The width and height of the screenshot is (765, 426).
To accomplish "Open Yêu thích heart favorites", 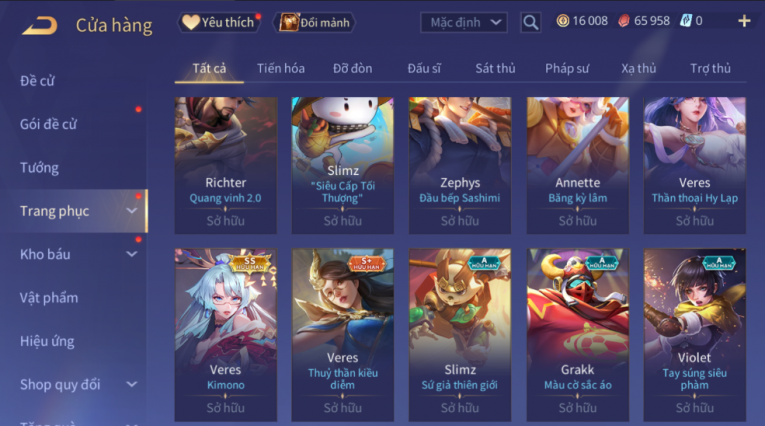I will pos(218,22).
